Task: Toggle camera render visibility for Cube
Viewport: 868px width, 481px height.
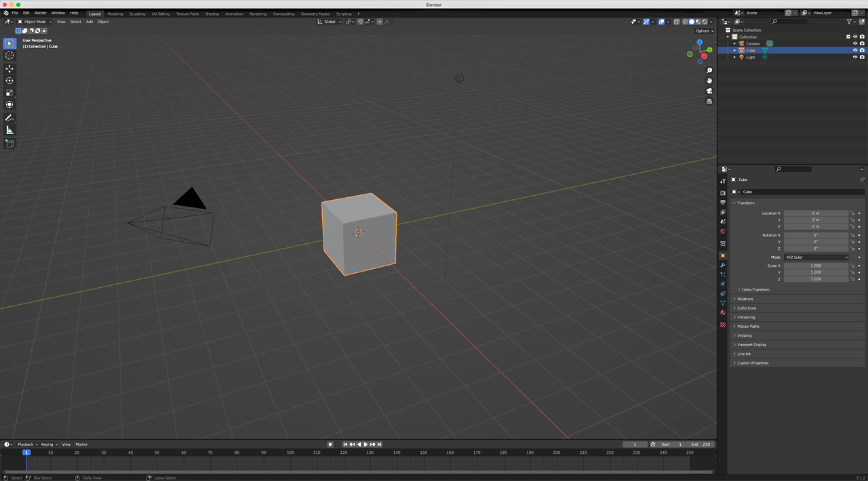Action: (x=862, y=50)
